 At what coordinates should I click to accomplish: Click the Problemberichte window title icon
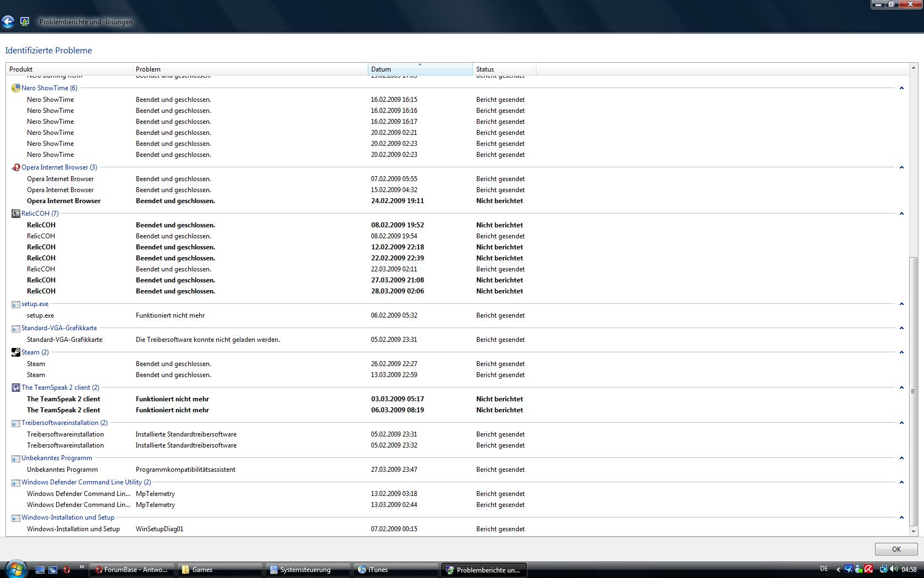point(25,21)
